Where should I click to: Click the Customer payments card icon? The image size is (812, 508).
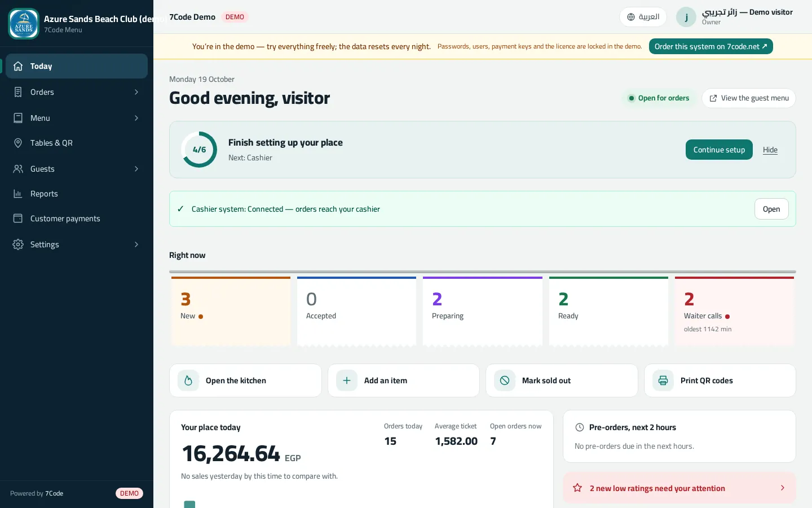click(x=18, y=218)
